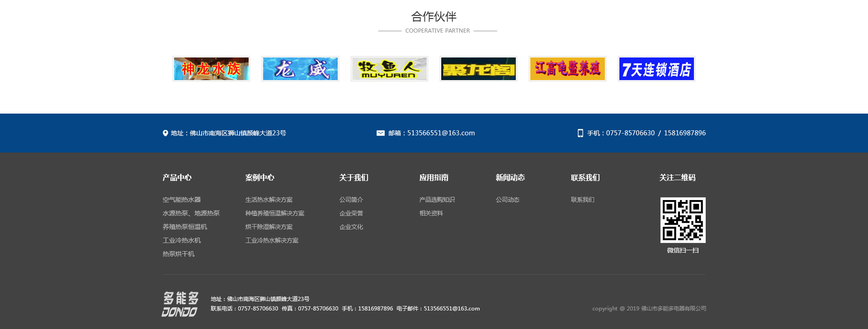View 公司动态 news link

click(x=508, y=200)
